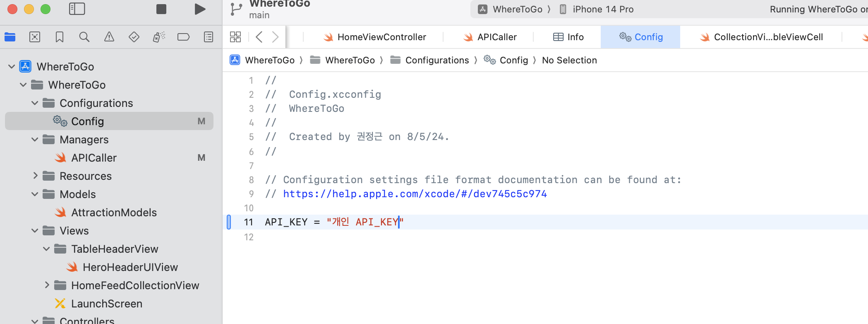Open the Report navigator
The height and width of the screenshot is (324, 868).
pos(209,37)
